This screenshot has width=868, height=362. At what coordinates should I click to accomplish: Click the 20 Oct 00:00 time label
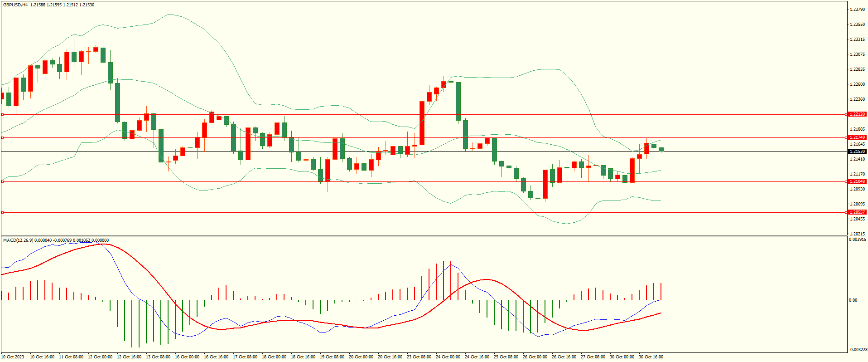pyautogui.click(x=361, y=357)
